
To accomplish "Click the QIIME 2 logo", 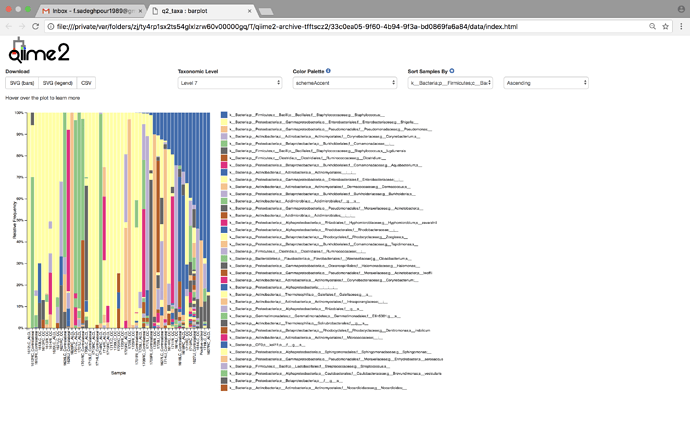I will (x=39, y=51).
